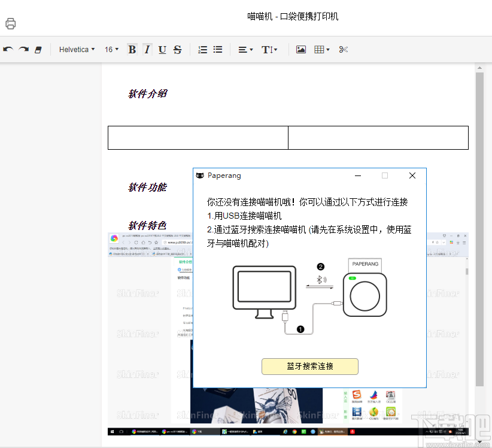This screenshot has width=492, height=448.
Task: Click the redo arrow icon
Action: tap(23, 49)
